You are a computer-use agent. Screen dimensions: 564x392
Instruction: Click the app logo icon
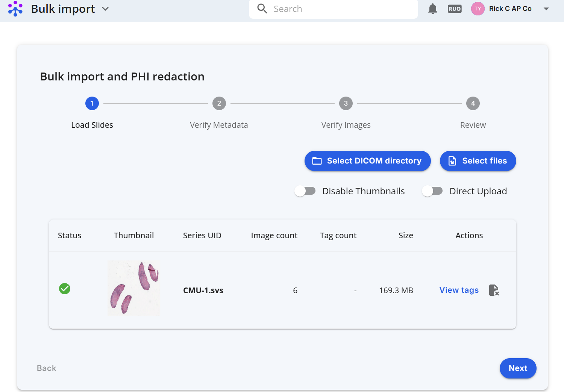[x=15, y=9]
